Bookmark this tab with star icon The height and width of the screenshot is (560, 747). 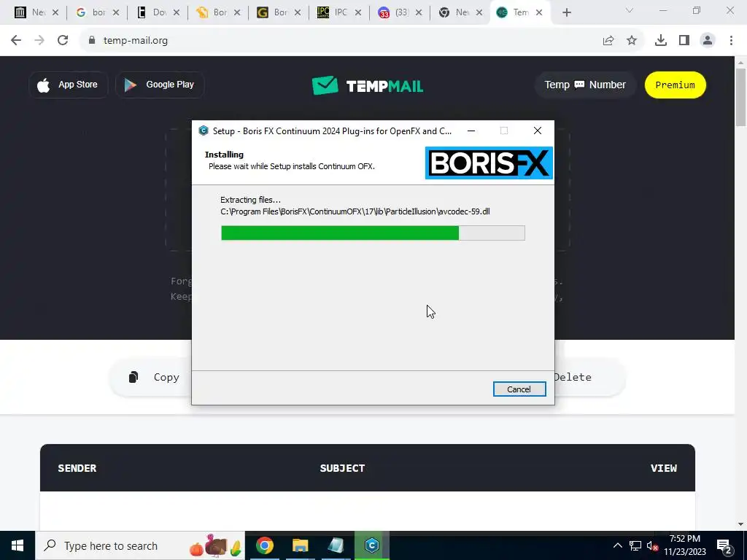tap(632, 41)
